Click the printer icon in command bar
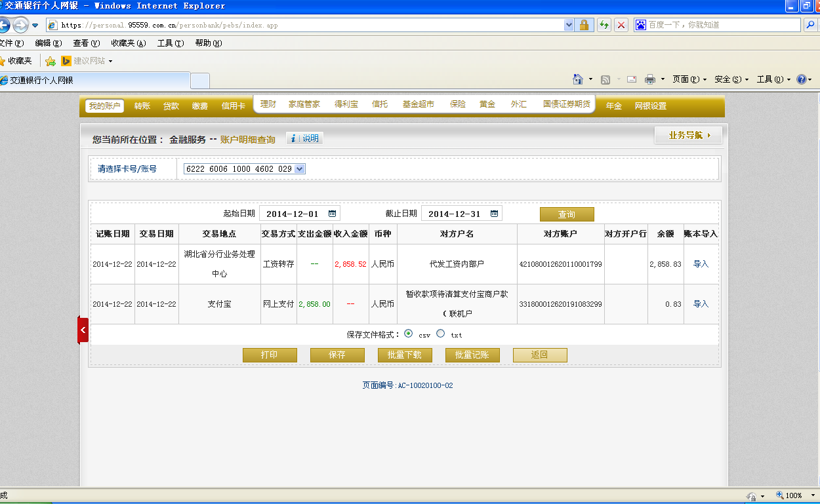 click(x=650, y=79)
